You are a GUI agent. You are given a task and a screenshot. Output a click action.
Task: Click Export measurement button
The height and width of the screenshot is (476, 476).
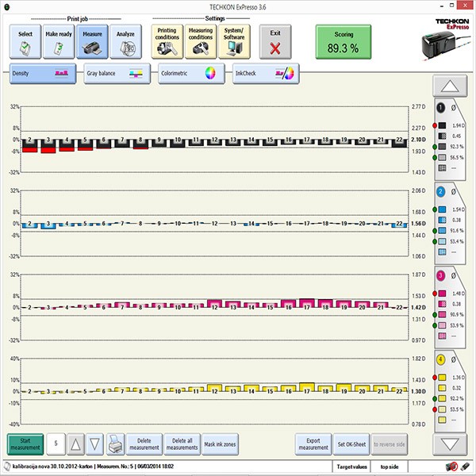click(313, 444)
